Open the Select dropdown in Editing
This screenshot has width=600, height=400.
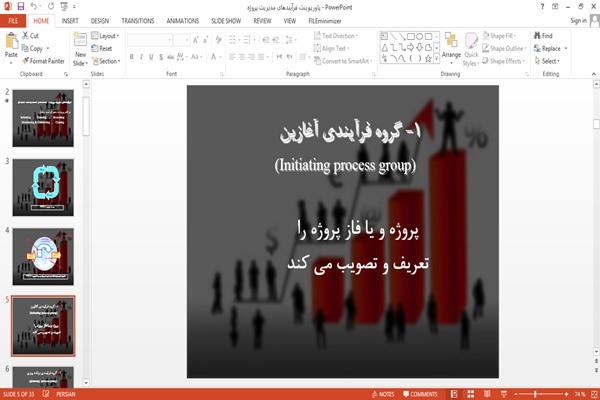548,61
